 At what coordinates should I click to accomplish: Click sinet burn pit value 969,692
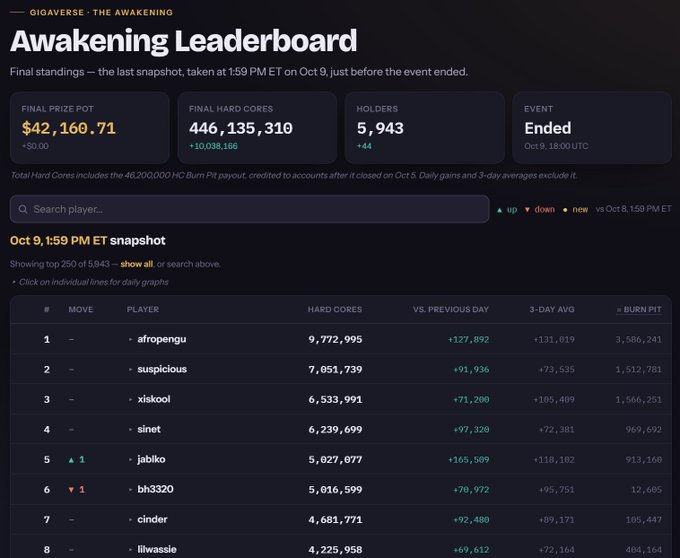[644, 430]
